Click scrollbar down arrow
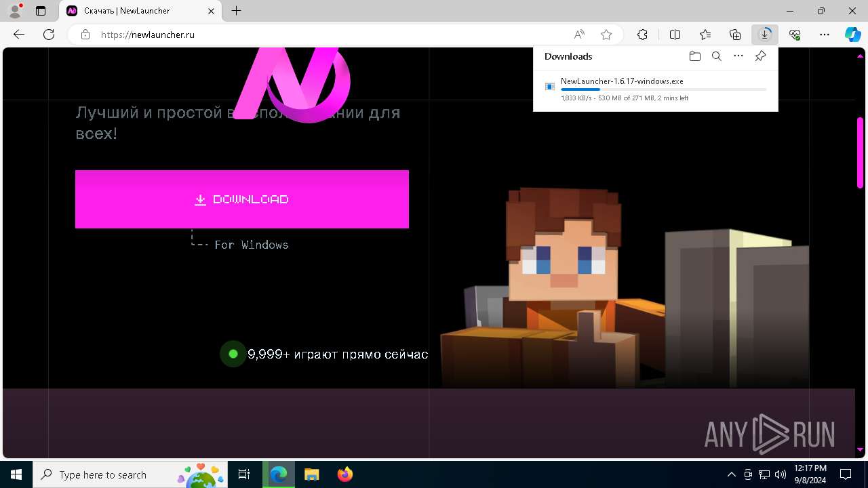 [860, 450]
